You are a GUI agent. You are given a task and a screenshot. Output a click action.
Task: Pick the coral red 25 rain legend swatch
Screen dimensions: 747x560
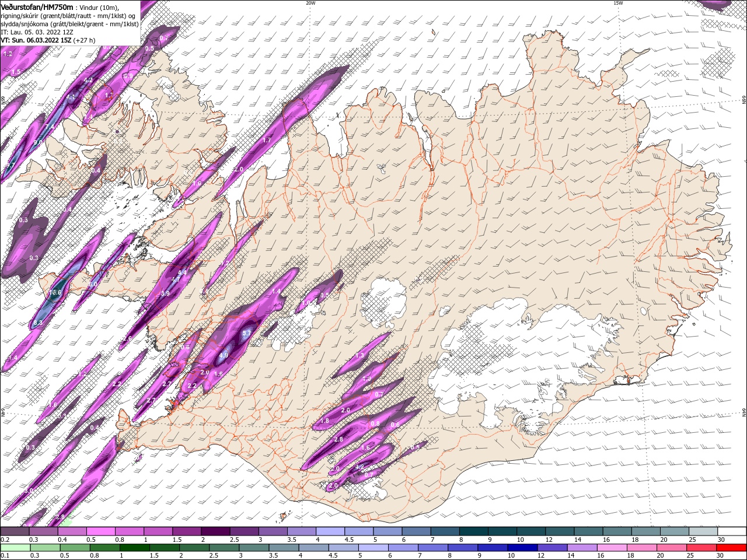701,548
